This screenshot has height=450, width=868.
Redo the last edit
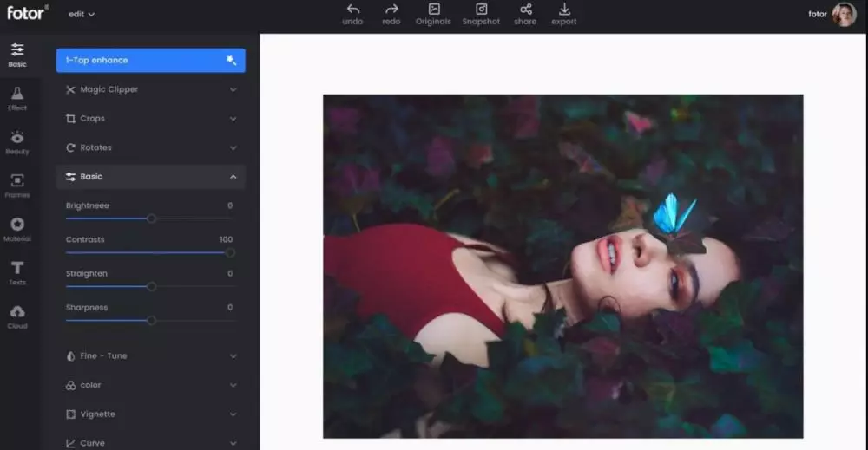[x=391, y=15]
